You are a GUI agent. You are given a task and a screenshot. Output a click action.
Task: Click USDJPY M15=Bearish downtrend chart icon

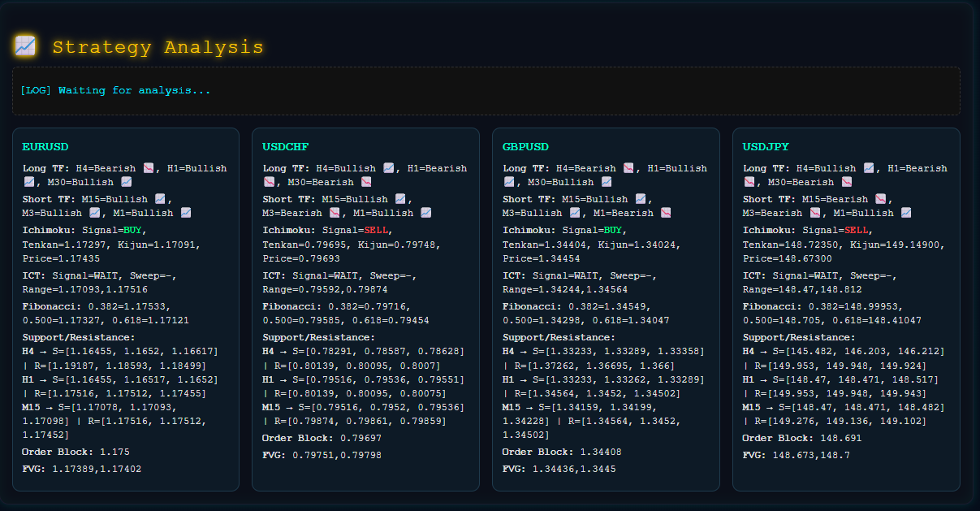click(881, 199)
